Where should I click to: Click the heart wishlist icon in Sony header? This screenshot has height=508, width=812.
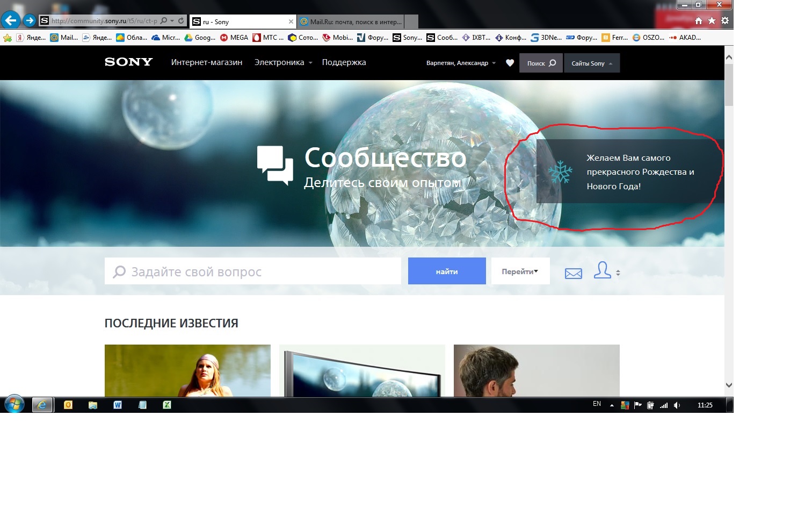click(x=510, y=63)
